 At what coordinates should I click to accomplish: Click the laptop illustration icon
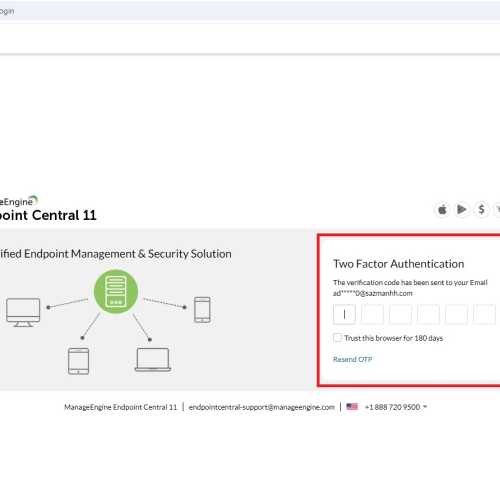(x=153, y=360)
